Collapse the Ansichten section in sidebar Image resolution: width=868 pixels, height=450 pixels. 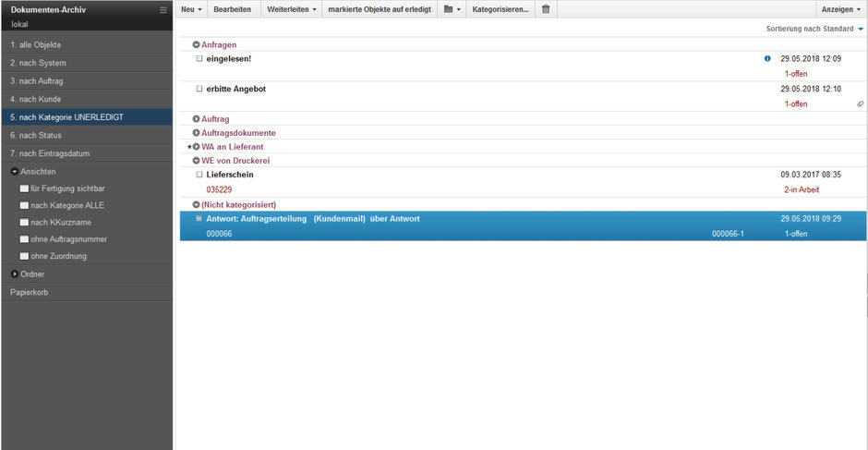point(15,172)
